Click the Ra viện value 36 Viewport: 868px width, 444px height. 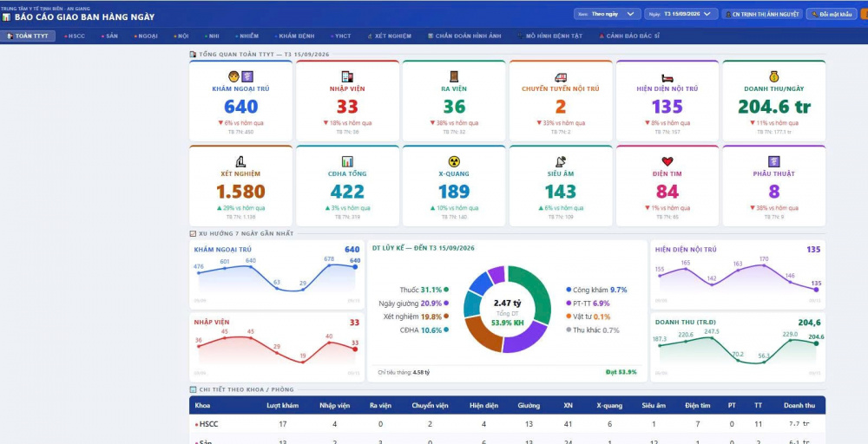[x=454, y=106]
